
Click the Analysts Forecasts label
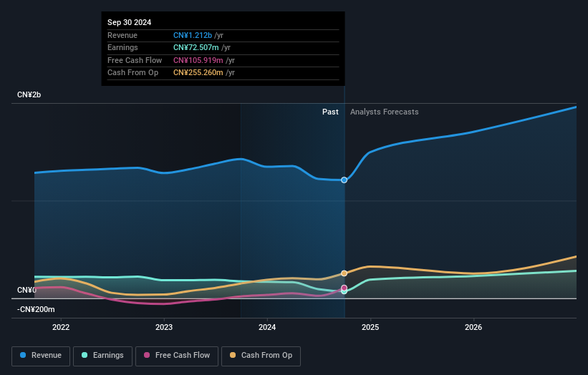click(384, 112)
